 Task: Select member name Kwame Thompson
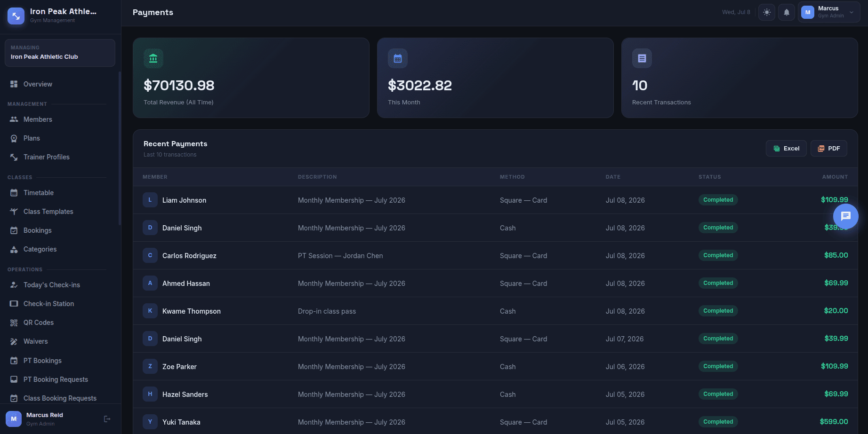[x=192, y=311]
